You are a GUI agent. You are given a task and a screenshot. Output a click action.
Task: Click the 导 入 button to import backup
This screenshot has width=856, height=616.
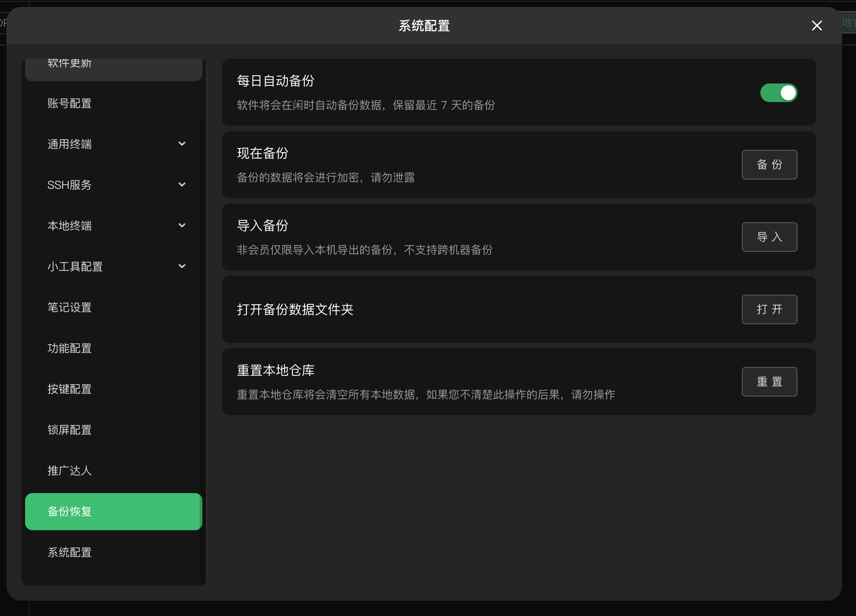[769, 237]
